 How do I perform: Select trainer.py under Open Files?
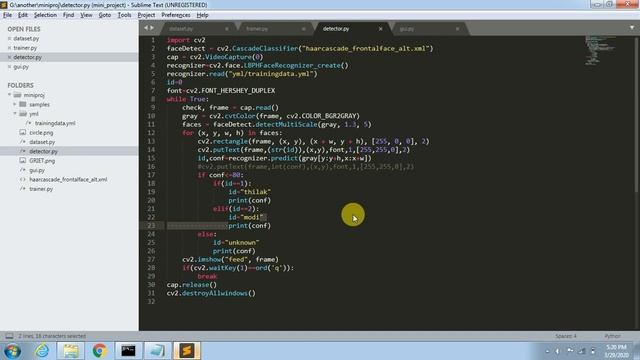coord(25,48)
